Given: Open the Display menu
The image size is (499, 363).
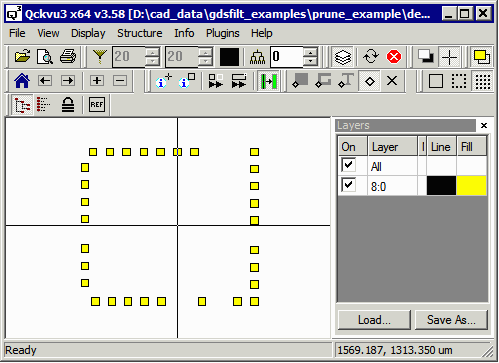Looking at the screenshot, I should tap(88, 33).
